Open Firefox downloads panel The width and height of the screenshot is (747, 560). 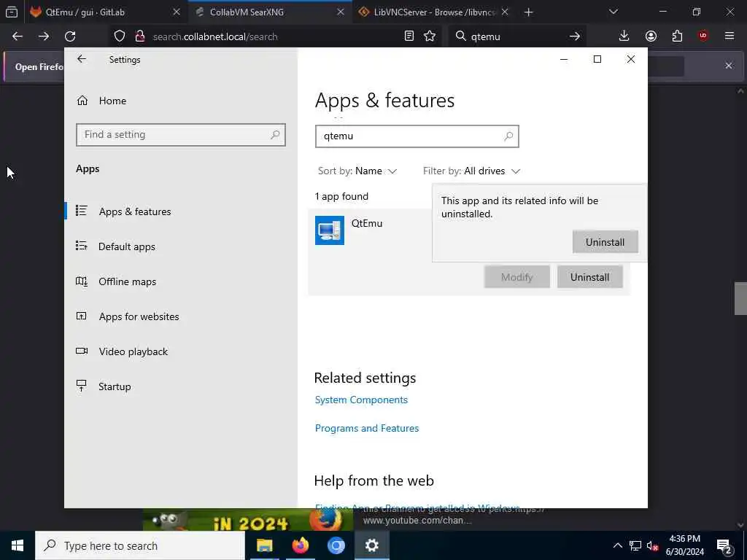click(x=624, y=36)
